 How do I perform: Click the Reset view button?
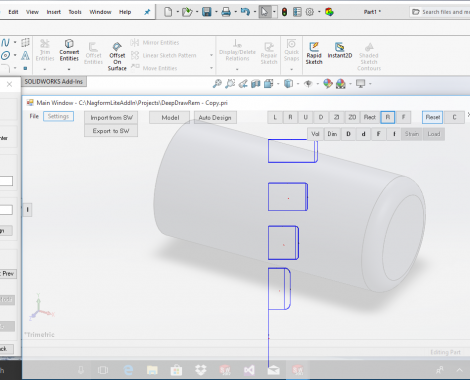pyautogui.click(x=433, y=117)
